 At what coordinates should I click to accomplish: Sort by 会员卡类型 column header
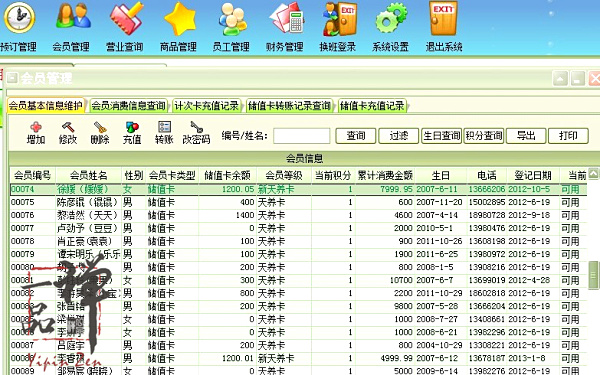172,176
